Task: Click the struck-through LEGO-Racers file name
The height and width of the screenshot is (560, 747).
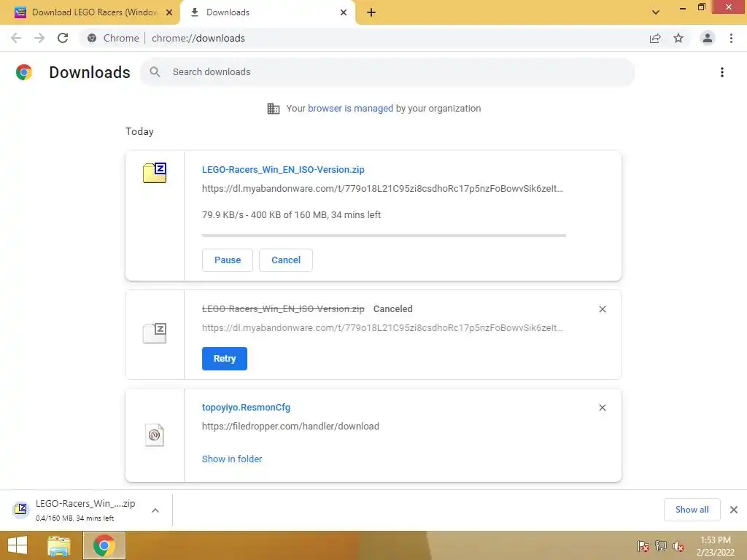Action: point(283,308)
